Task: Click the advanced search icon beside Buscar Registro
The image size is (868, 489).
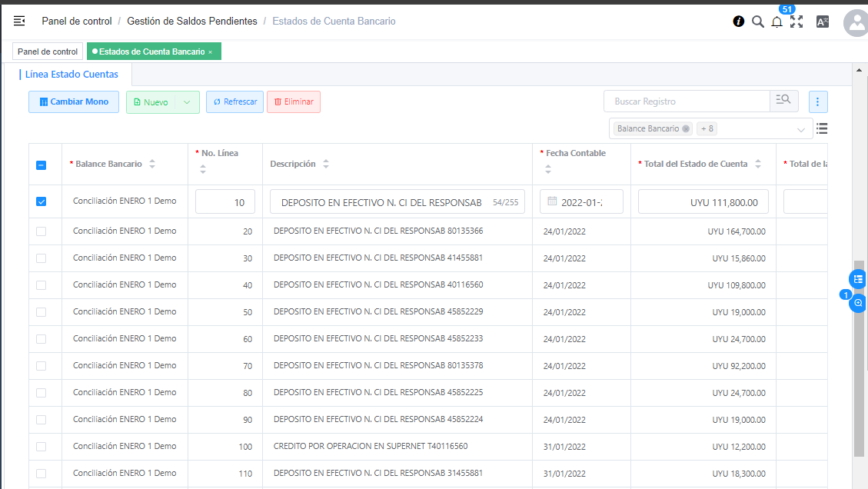Action: (783, 101)
